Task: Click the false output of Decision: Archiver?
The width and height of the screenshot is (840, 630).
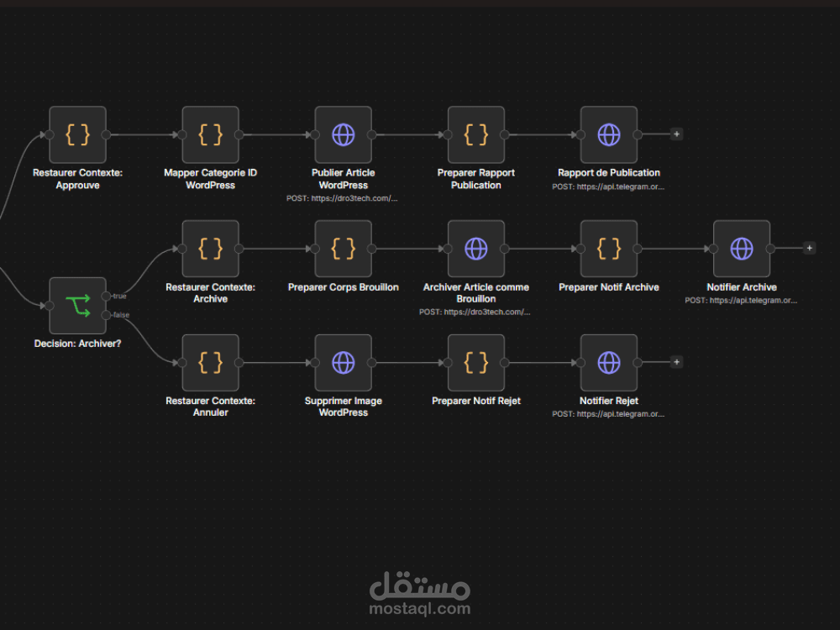Action: [x=106, y=315]
